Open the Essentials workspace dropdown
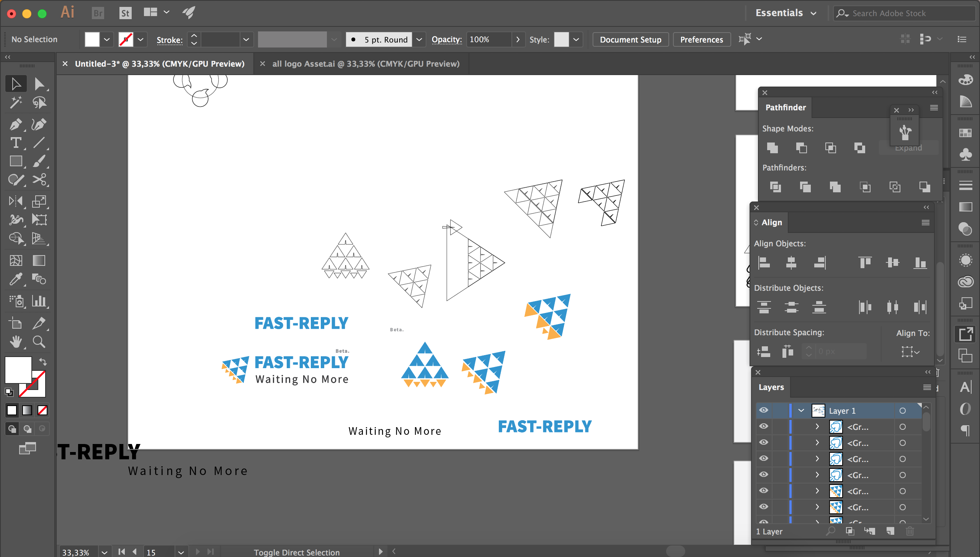The width and height of the screenshot is (980, 557). [x=786, y=13]
